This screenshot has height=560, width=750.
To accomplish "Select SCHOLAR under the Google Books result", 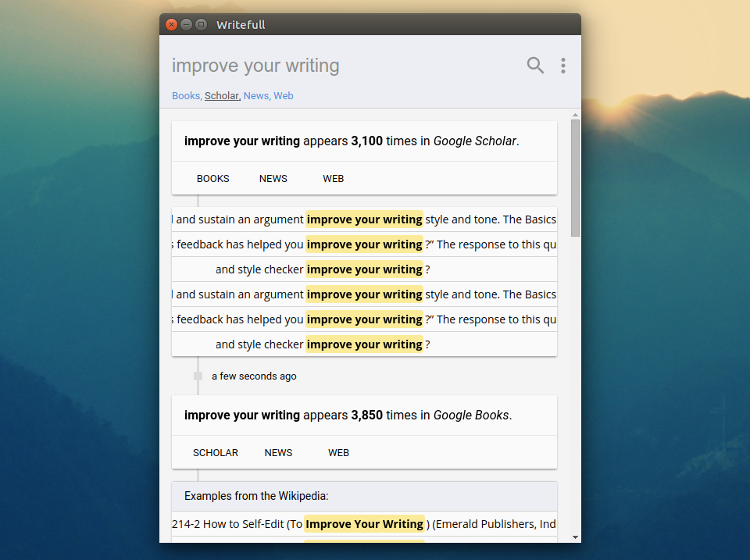I will pyautogui.click(x=215, y=452).
